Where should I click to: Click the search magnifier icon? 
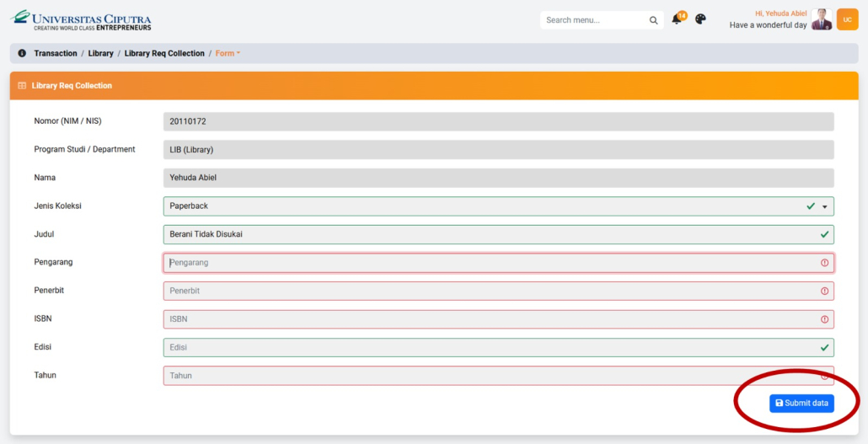click(x=654, y=20)
